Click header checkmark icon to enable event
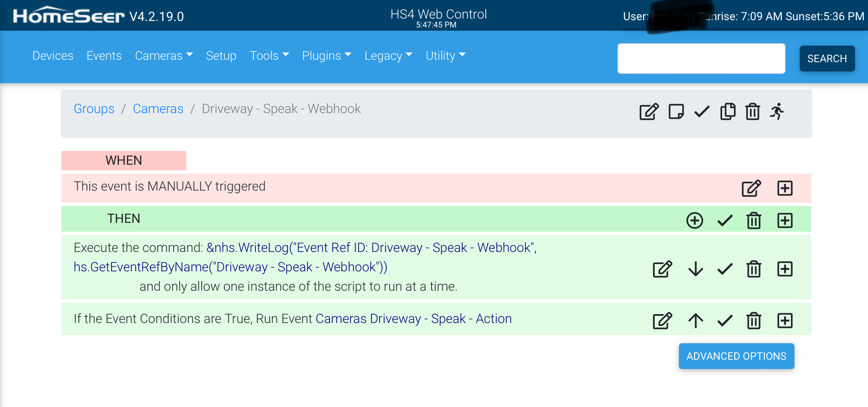The image size is (868, 407). click(x=702, y=111)
